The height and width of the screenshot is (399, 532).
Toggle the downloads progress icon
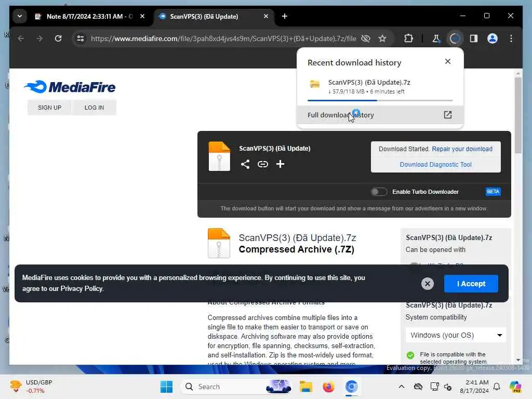(455, 38)
